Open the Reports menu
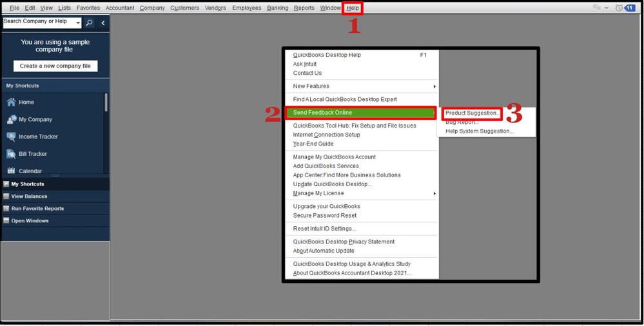644x326 pixels. click(x=304, y=8)
